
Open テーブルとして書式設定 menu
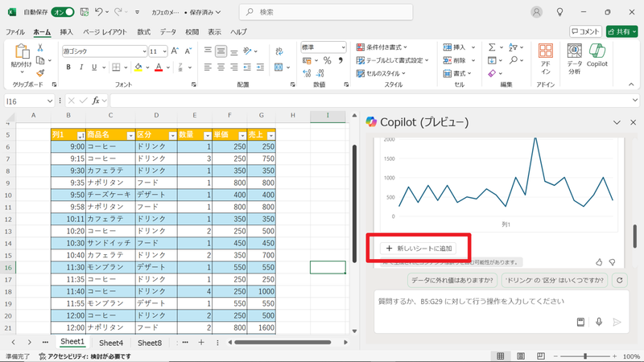coord(393,60)
